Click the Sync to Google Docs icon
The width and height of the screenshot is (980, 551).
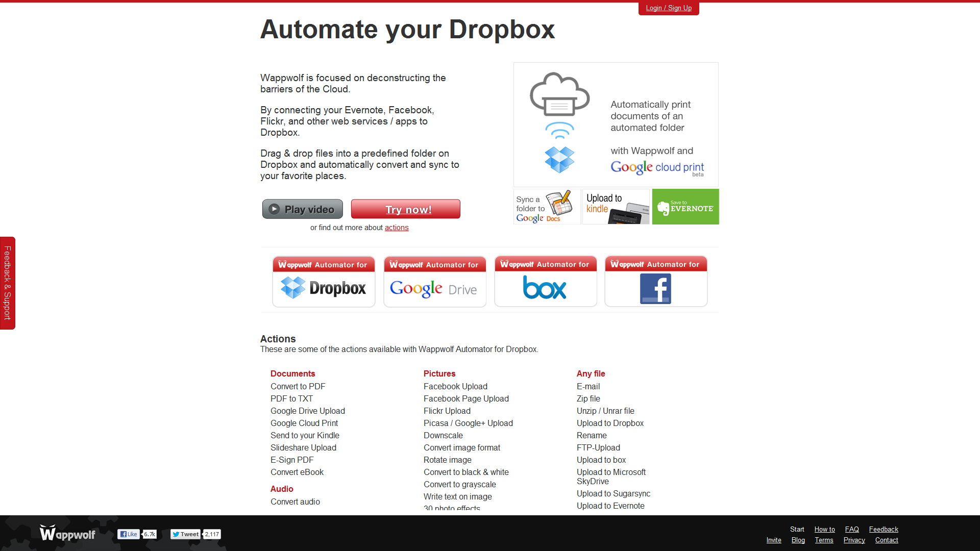click(x=545, y=207)
